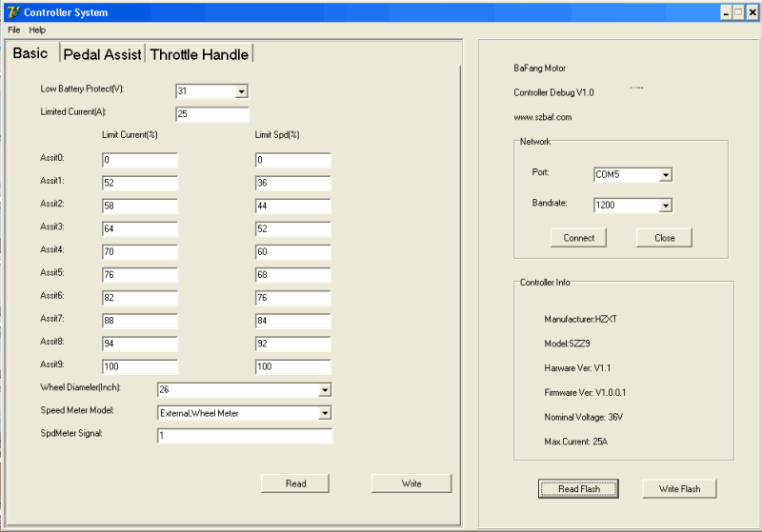Click the Write button

pyautogui.click(x=411, y=483)
